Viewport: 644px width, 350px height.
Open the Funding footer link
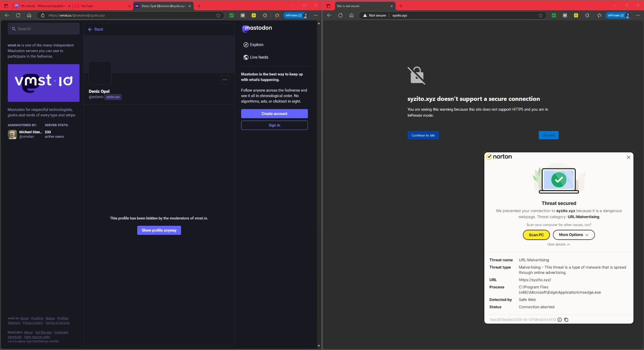[37, 318]
